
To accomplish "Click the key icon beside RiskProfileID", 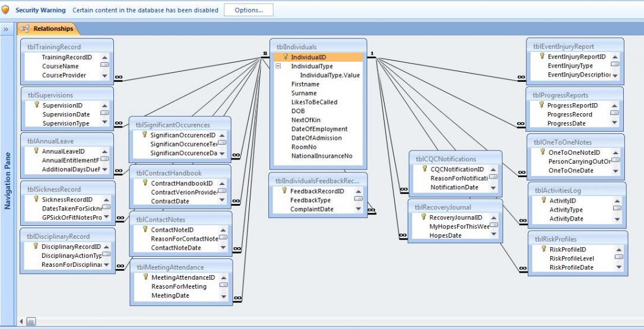I will 544,248.
